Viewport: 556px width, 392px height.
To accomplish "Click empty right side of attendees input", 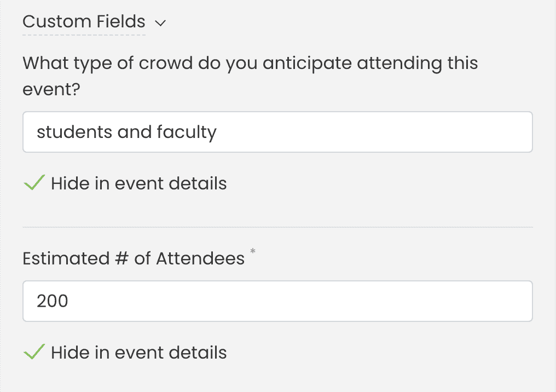I will coord(438,301).
